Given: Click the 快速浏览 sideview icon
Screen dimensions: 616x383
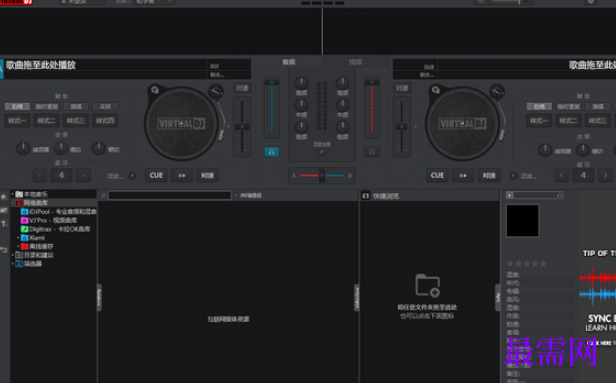Looking at the screenshot, I should click(366, 196).
